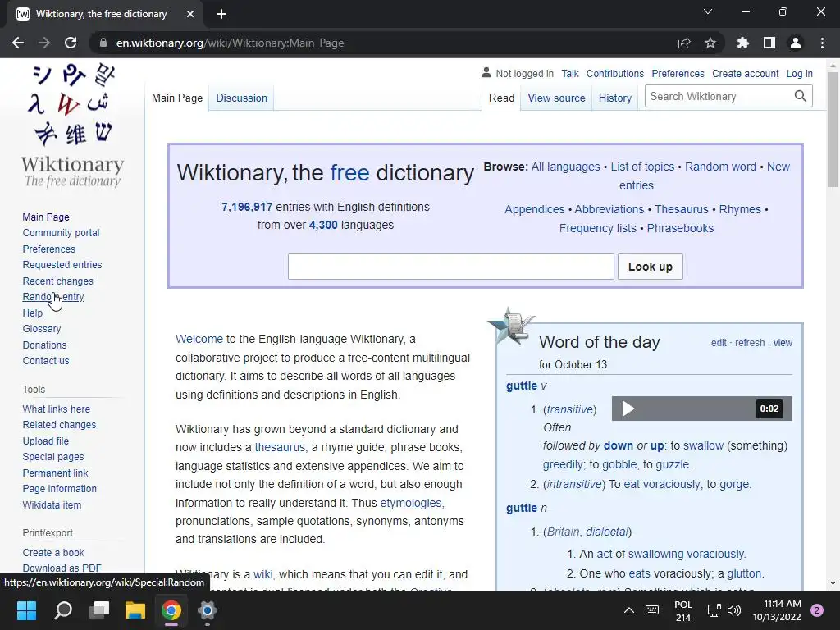This screenshot has height=630, width=840.
Task: Click the network tray icon
Action: click(714, 610)
